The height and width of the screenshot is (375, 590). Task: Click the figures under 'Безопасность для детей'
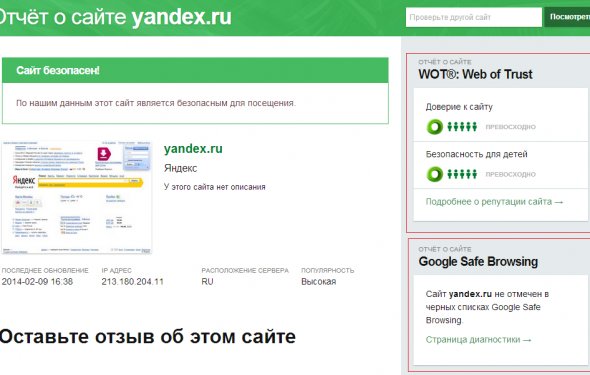462,174
